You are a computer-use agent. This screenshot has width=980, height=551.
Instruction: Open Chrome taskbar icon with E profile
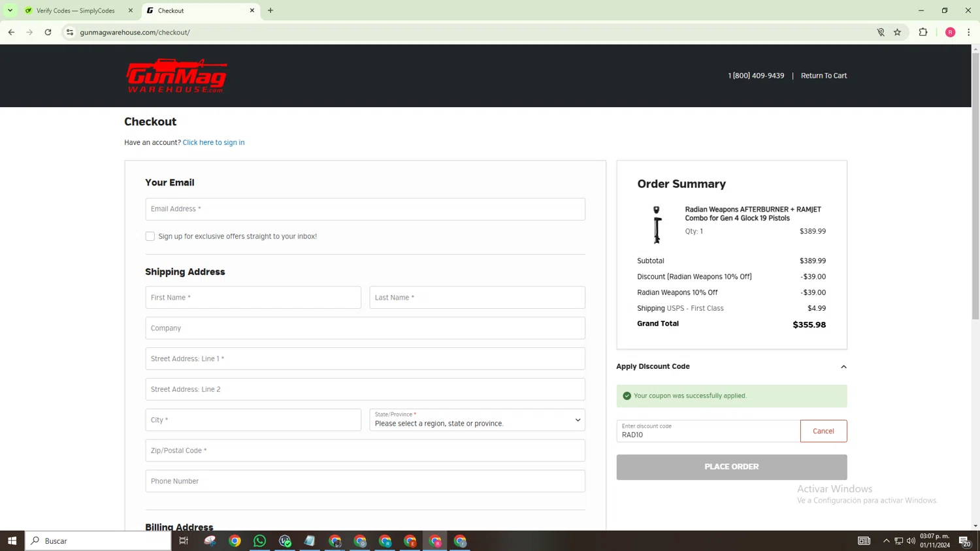tap(410, 541)
